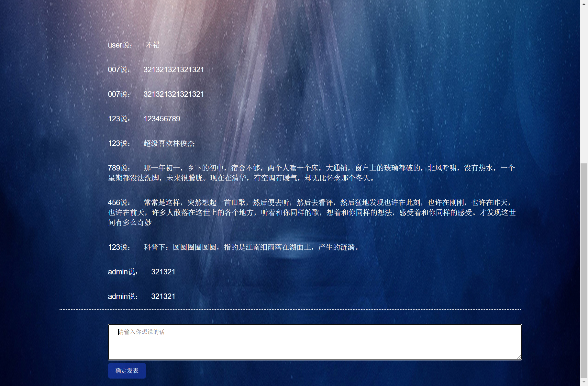
Task: Click inside the 请输入你想说的话 text area
Action: coord(314,342)
